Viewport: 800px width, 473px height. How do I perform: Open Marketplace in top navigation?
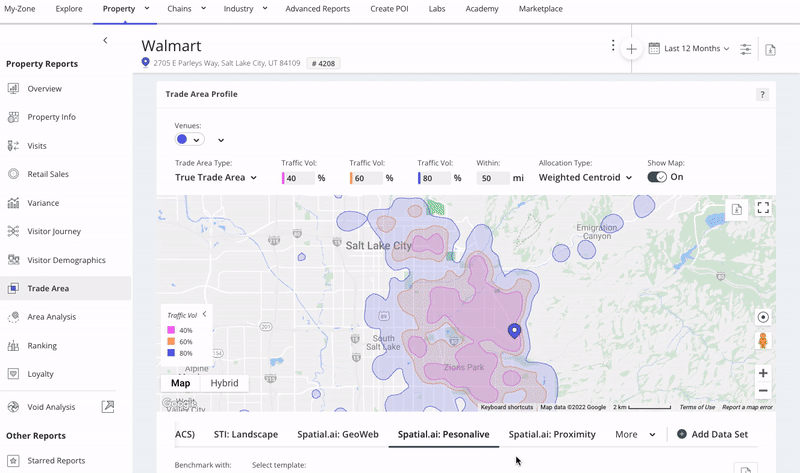541,9
